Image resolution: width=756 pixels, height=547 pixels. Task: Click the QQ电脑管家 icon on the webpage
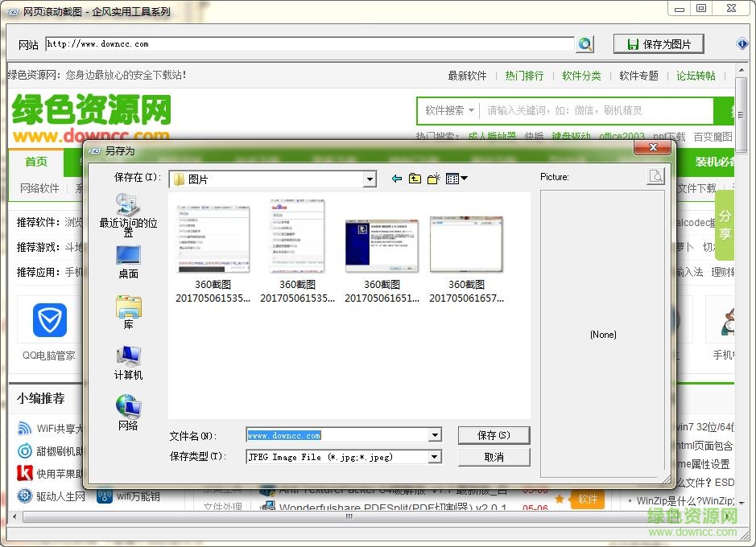tap(48, 319)
